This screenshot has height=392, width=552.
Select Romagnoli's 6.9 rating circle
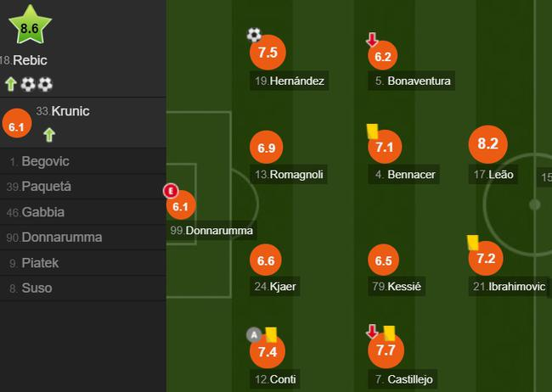(x=267, y=148)
